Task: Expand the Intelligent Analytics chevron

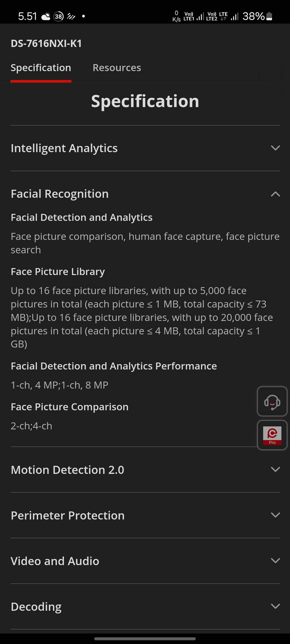Action: click(275, 148)
